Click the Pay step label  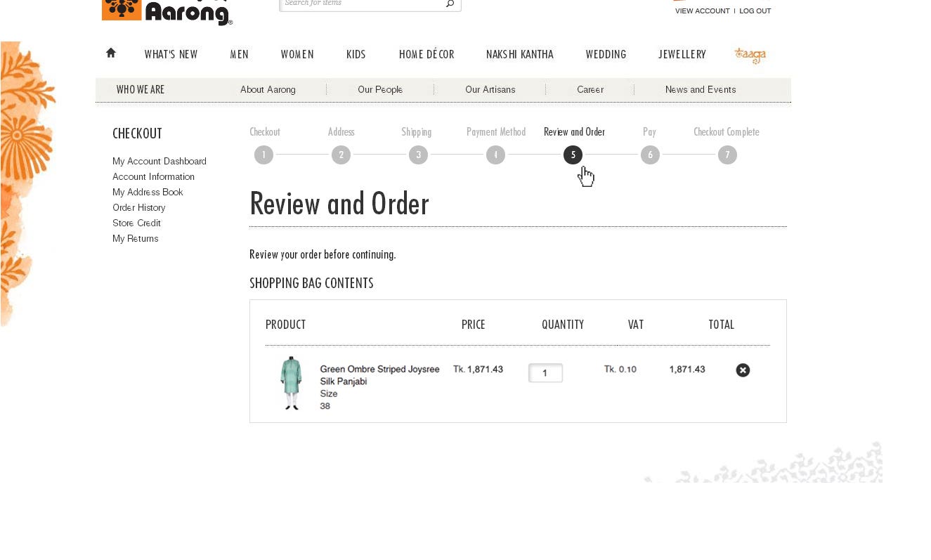tap(649, 132)
